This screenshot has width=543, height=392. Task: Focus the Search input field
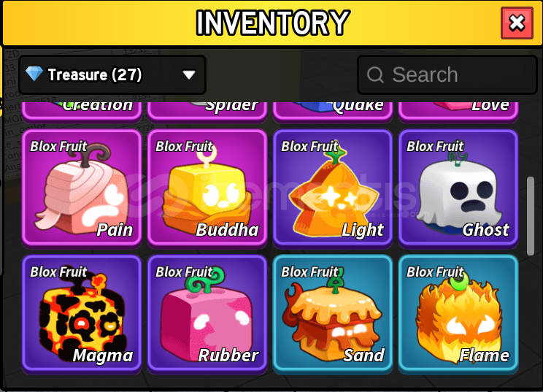447,74
